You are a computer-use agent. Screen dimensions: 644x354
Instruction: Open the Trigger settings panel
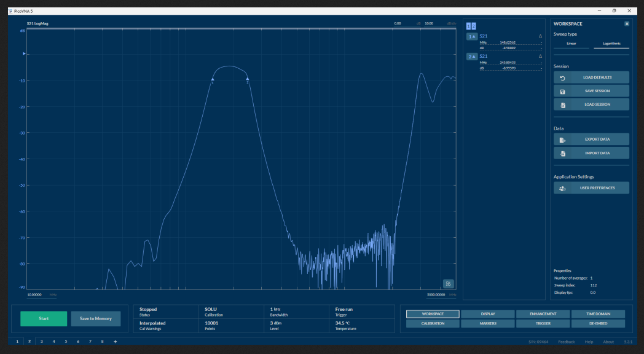point(543,324)
